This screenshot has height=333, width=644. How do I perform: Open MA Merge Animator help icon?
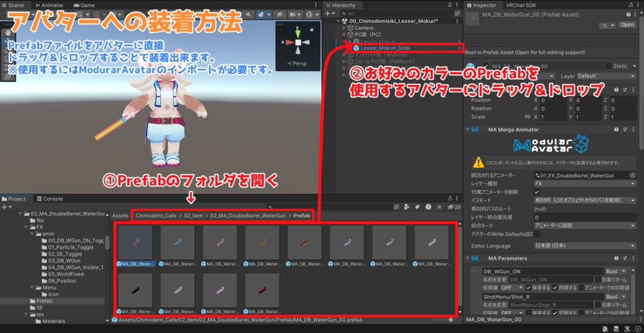[x=616, y=130]
